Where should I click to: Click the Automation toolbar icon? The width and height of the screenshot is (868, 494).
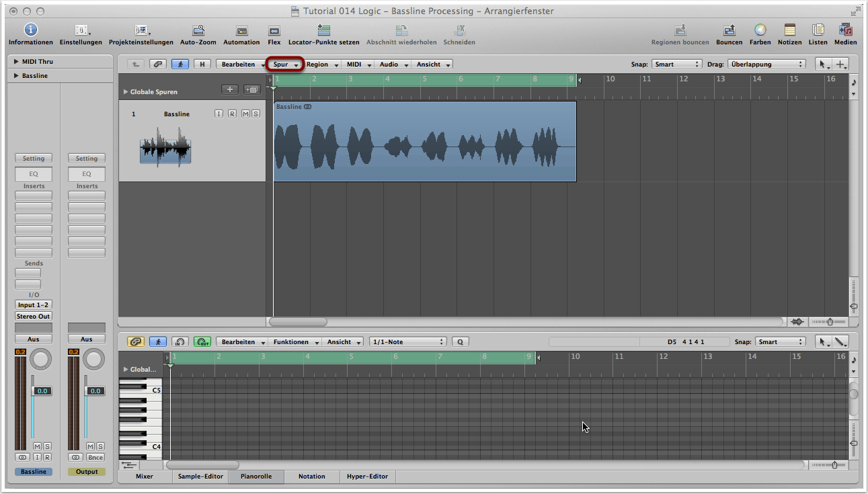click(241, 30)
